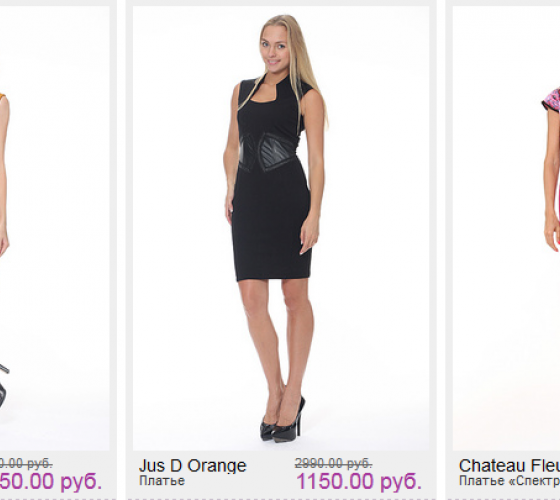Click the 1150.00 руб. sale price
The width and height of the screenshot is (560, 500).
[x=359, y=481]
